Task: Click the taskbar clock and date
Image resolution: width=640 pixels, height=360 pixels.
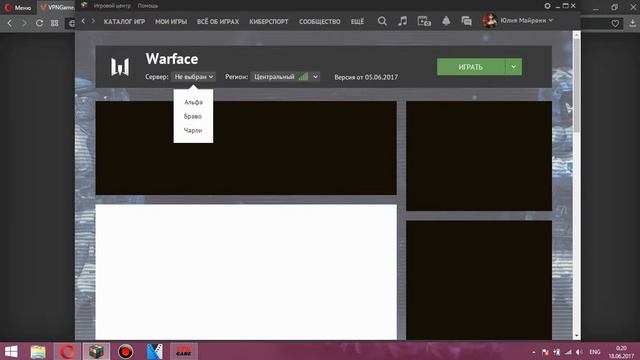Action: coord(621,352)
